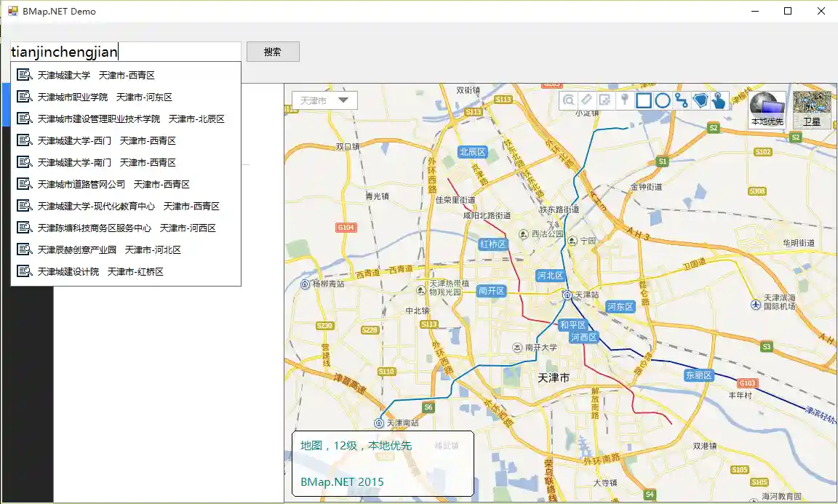The image size is (838, 504).
Task: Pick the polygon drawing tool
Action: pyautogui.click(x=701, y=101)
